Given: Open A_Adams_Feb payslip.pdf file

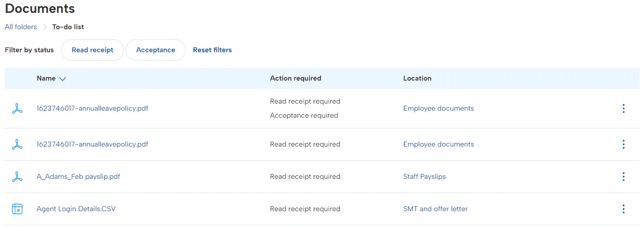Looking at the screenshot, I should [78, 177].
